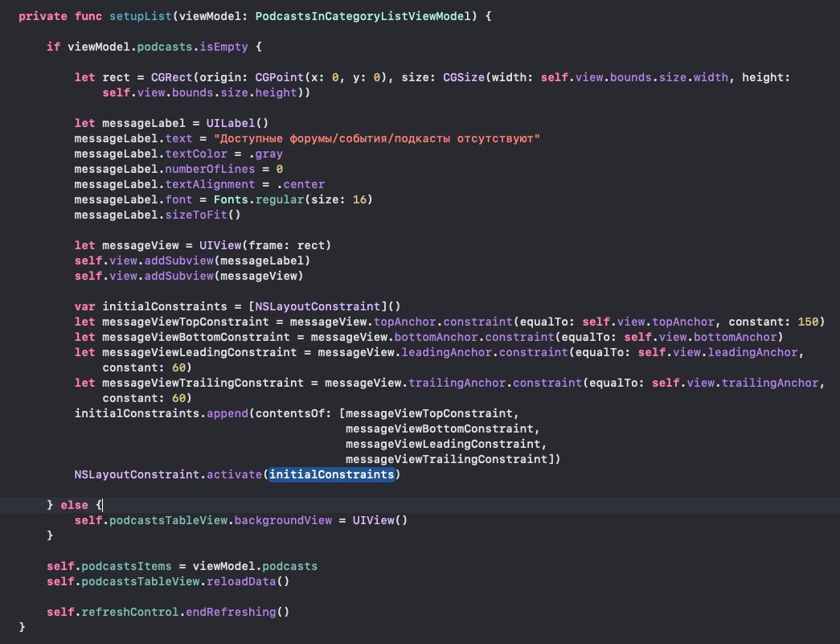Click the trailingAnchor of self.view
The height and width of the screenshot is (644, 840).
pos(770,383)
